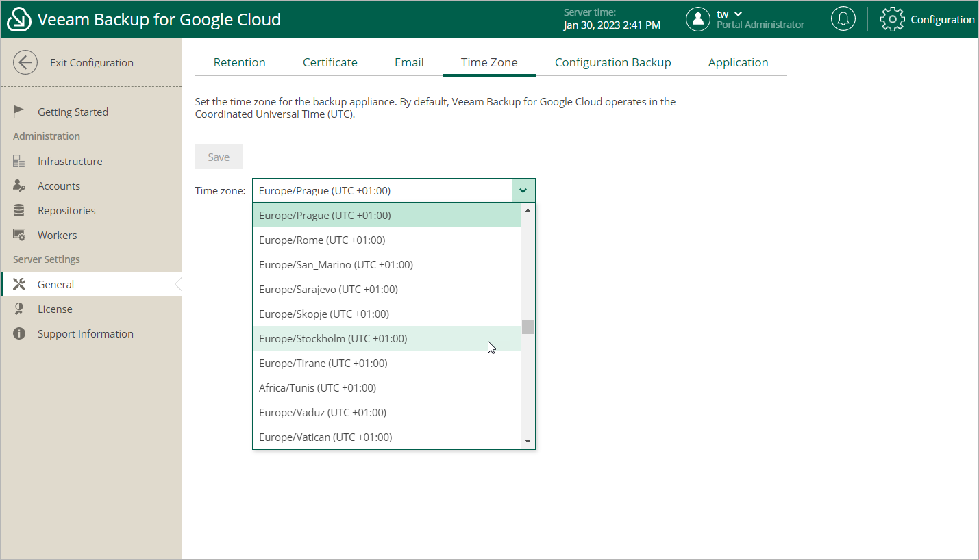
Task: Click the user profile avatar icon
Action: [697, 19]
